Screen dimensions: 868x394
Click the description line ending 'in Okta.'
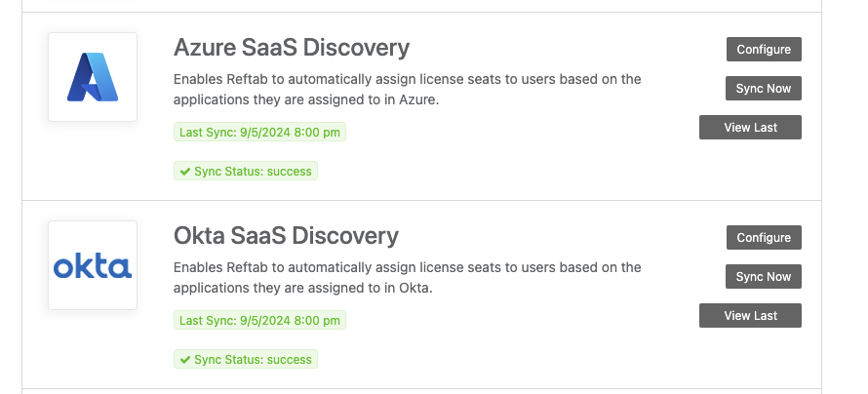[302, 289]
